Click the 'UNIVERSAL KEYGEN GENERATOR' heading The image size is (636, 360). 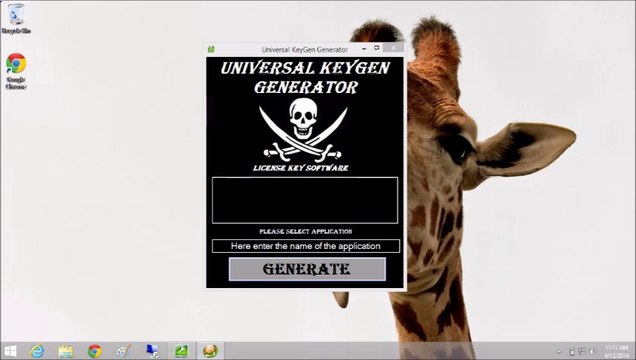click(306, 77)
